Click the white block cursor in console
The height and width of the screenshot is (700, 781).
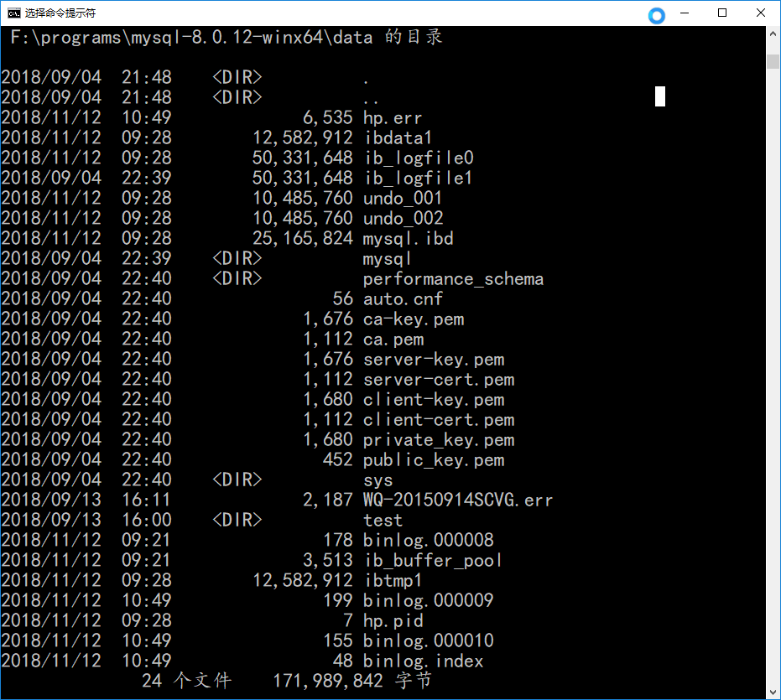click(660, 96)
